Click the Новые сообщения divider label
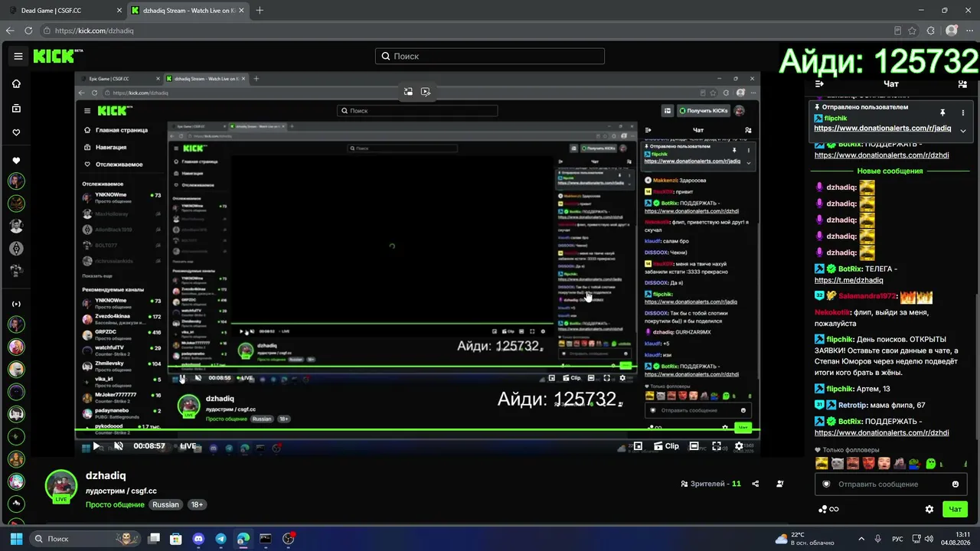 890,171
